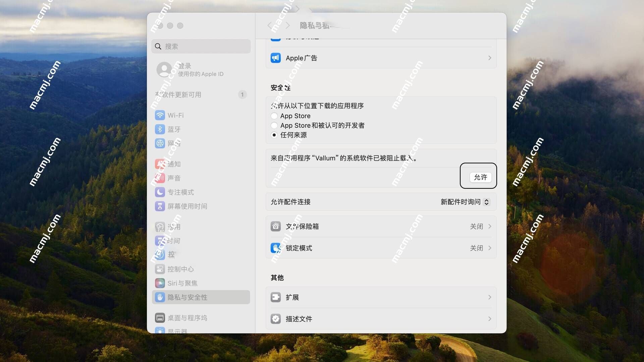This screenshot has width=644, height=362.
Task: Click the 关闭 status for 文件保险箱
Action: 476,227
